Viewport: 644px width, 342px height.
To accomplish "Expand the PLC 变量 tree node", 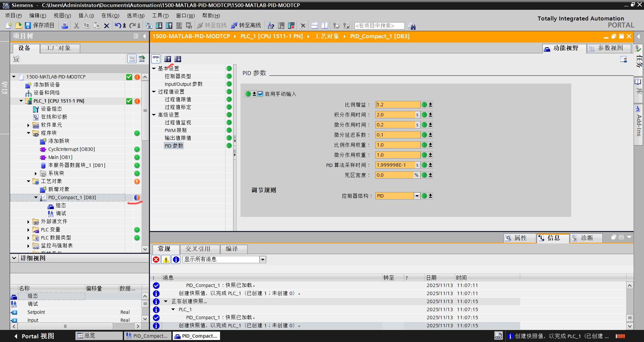I will pos(29,230).
